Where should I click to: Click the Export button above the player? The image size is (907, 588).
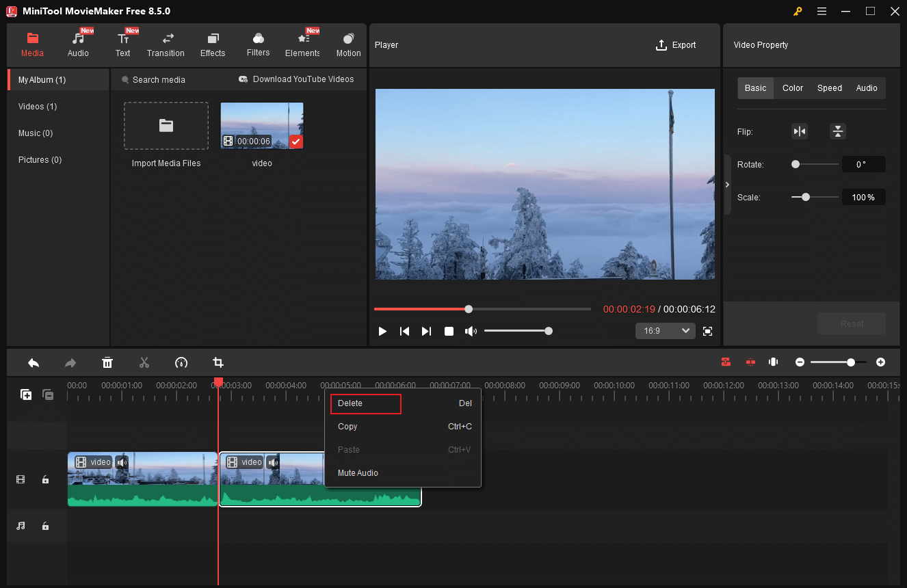[676, 44]
